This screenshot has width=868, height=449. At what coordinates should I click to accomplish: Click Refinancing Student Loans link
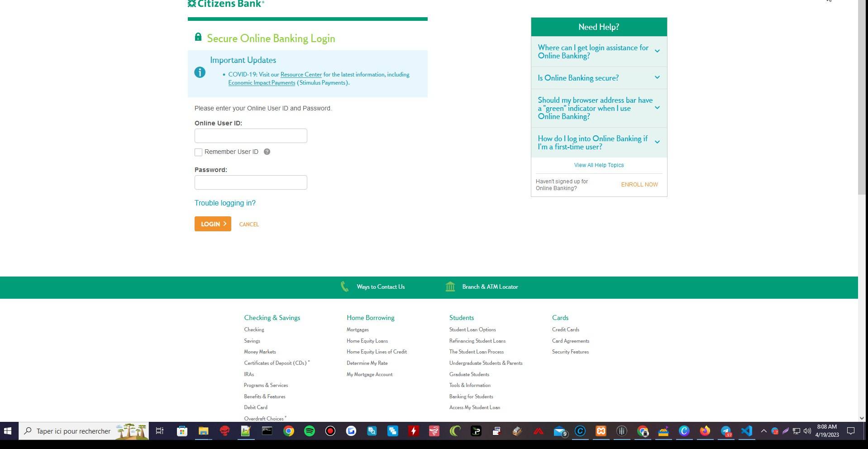click(477, 341)
